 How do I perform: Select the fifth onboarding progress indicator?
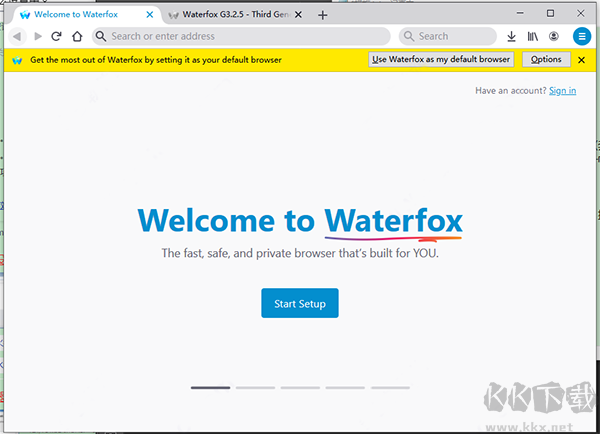click(x=390, y=388)
